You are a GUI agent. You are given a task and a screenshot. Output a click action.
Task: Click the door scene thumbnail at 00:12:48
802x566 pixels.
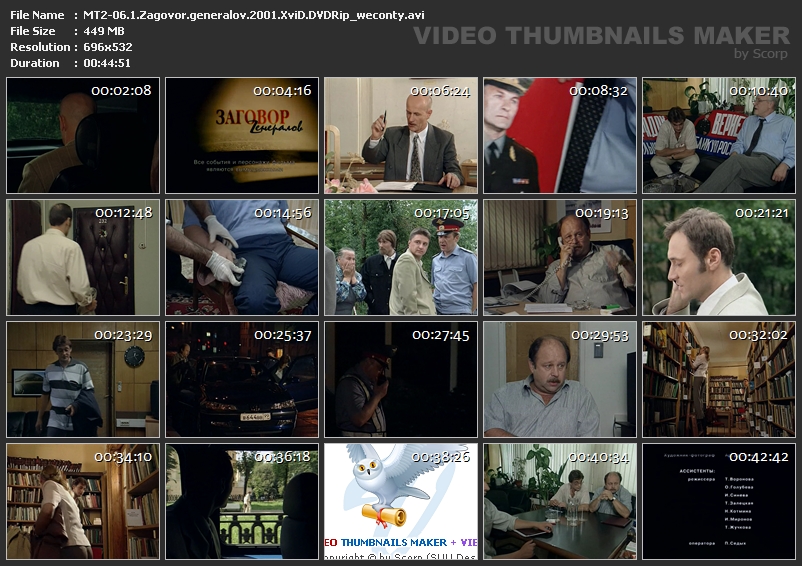[x=83, y=258]
